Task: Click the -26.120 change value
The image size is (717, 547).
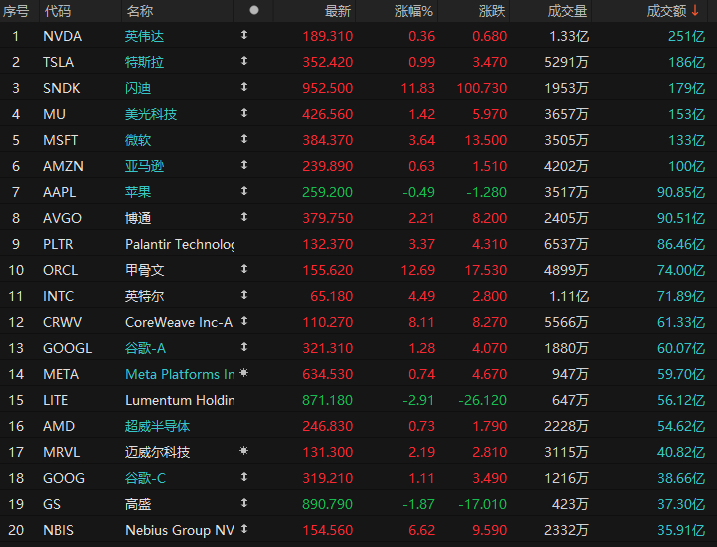Action: [x=482, y=400]
